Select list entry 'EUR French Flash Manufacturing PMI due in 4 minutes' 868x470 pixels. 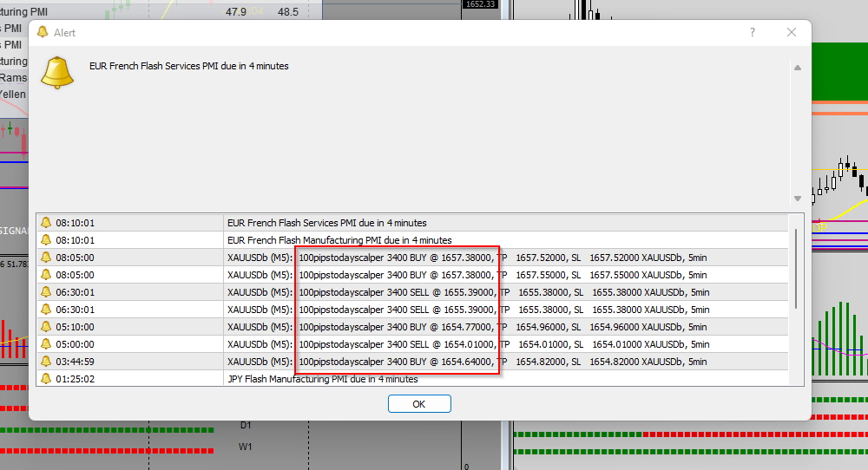click(x=339, y=240)
